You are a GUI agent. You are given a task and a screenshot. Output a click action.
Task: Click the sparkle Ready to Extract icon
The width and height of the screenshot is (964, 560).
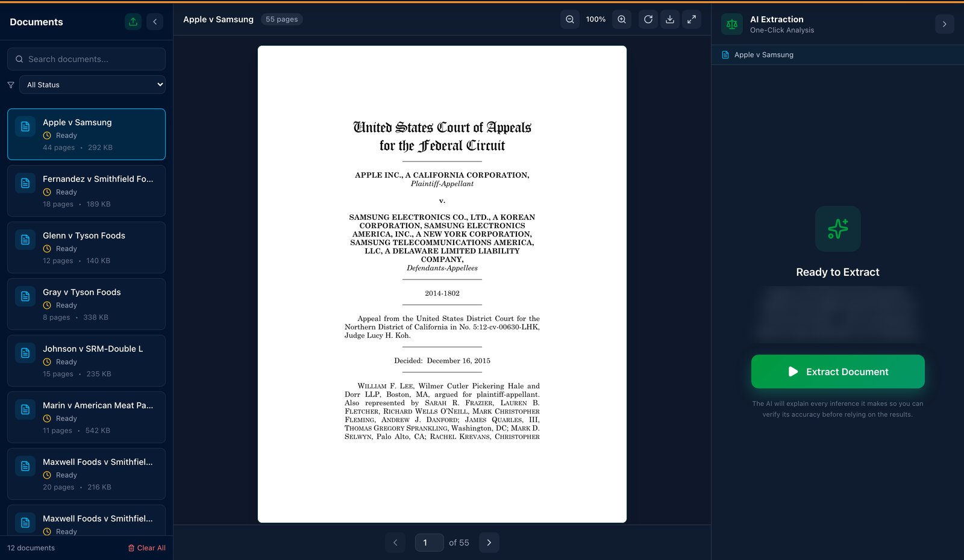[838, 229]
